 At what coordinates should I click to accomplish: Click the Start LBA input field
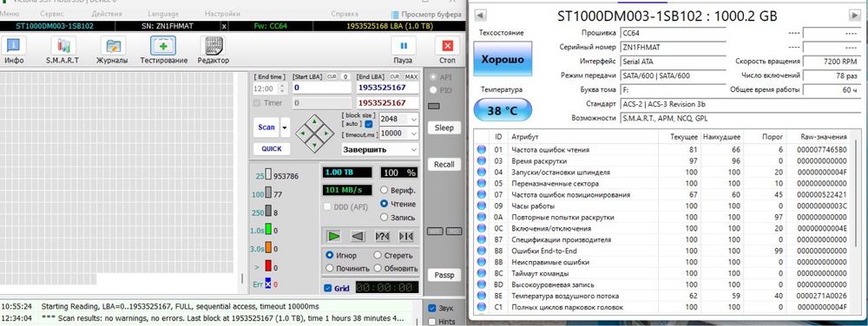pos(322,88)
